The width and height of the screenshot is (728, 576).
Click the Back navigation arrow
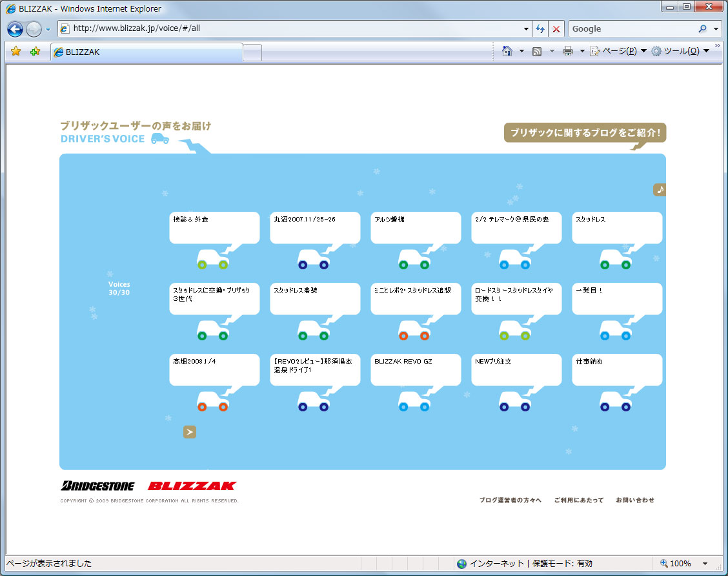click(15, 29)
